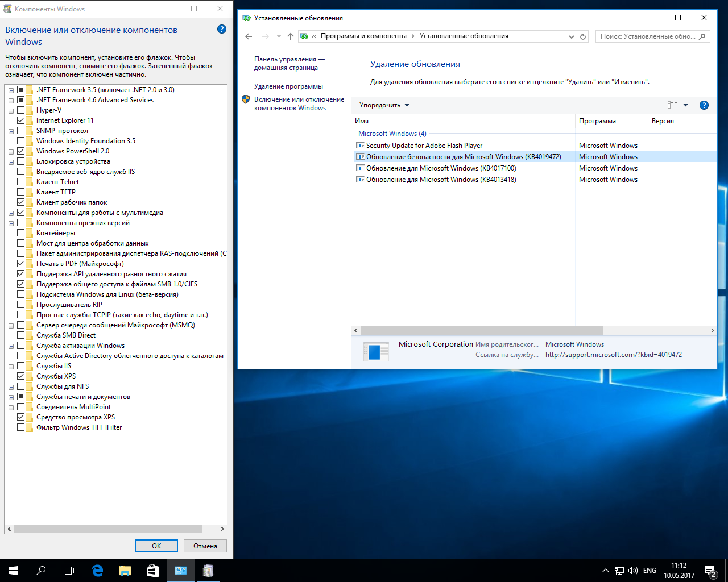Click horizontal scrollbar in Windows Features list
This screenshot has height=582, width=728.
tap(108, 529)
